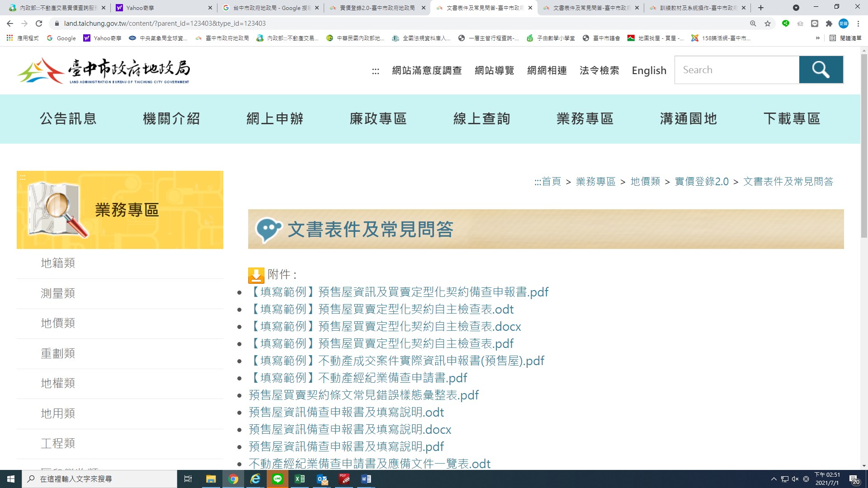Open 法令檢索 link
This screenshot has width=868, height=488.
[x=599, y=70]
